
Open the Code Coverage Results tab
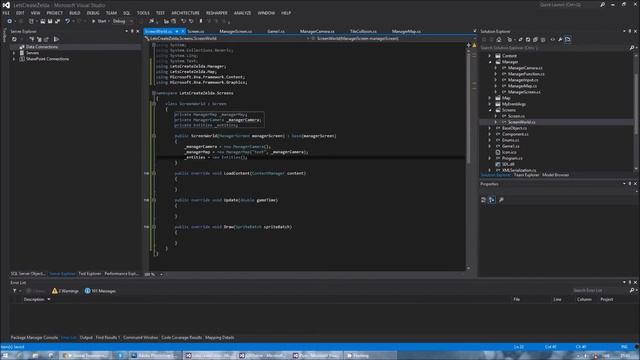pyautogui.click(x=182, y=338)
